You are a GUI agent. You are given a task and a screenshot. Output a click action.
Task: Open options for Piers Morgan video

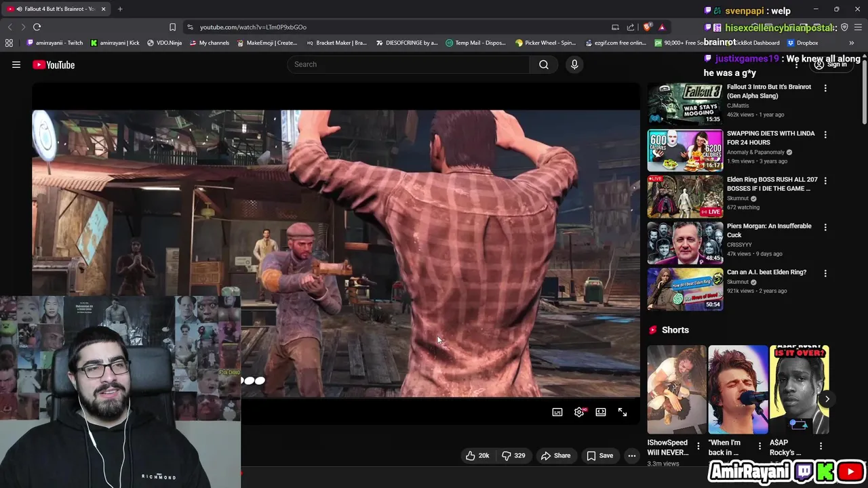click(x=825, y=227)
